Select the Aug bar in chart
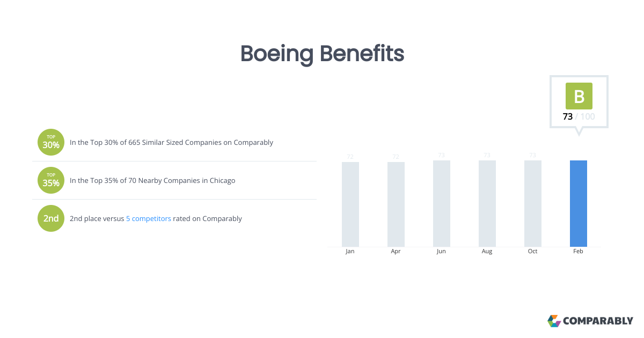The height and width of the screenshot is (338, 644). point(487,203)
